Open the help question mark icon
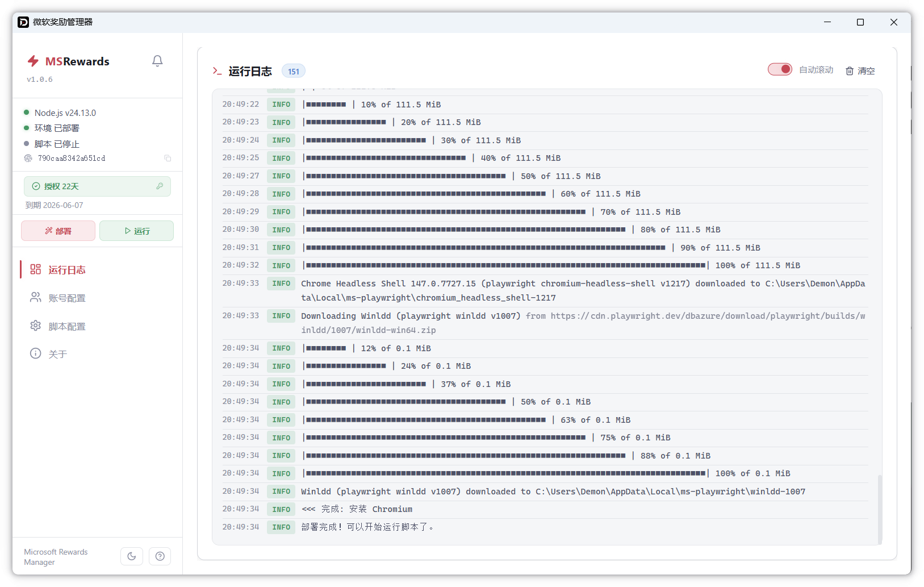The image size is (924, 587). click(160, 556)
